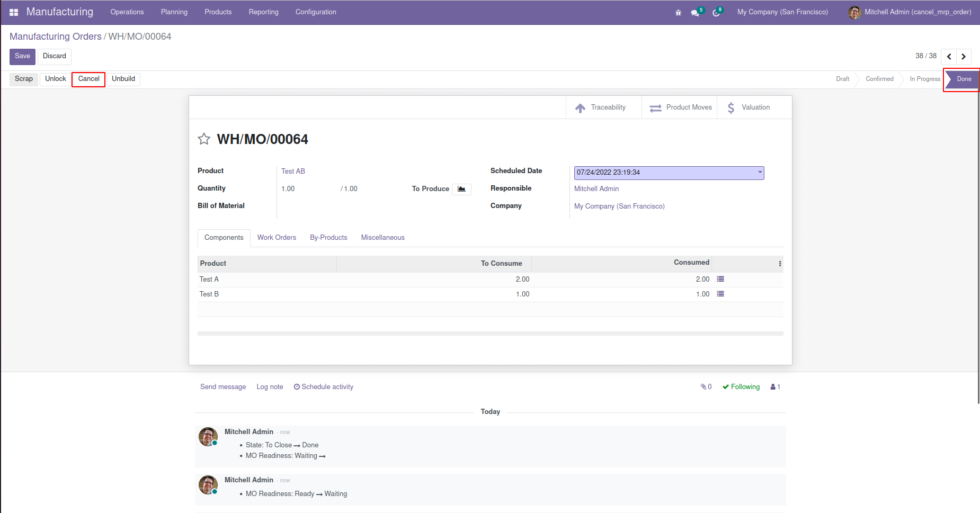This screenshot has width=980, height=513.
Task: Open the activities clock icon
Action: tap(716, 13)
